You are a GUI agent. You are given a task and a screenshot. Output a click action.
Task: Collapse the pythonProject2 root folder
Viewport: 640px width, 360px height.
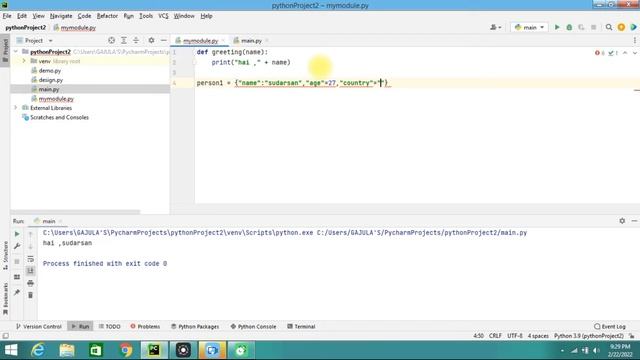16,52
